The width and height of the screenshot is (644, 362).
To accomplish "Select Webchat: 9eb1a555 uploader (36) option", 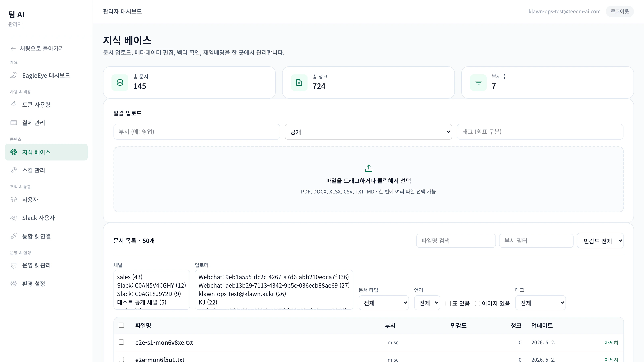I will 274,277.
